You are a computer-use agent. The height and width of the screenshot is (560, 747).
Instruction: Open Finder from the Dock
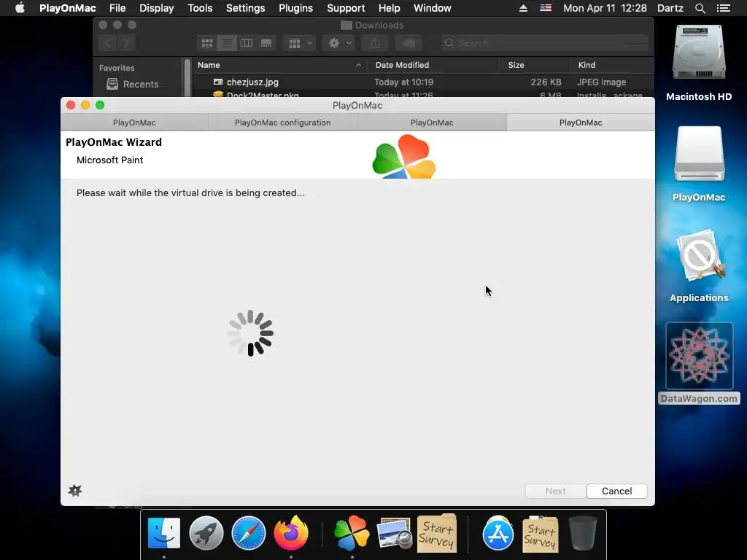pyautogui.click(x=164, y=533)
